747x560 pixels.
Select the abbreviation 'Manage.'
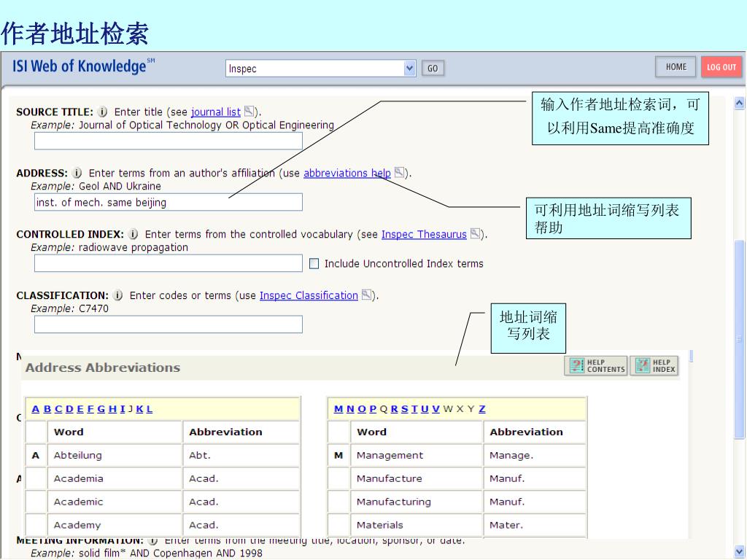click(x=511, y=456)
